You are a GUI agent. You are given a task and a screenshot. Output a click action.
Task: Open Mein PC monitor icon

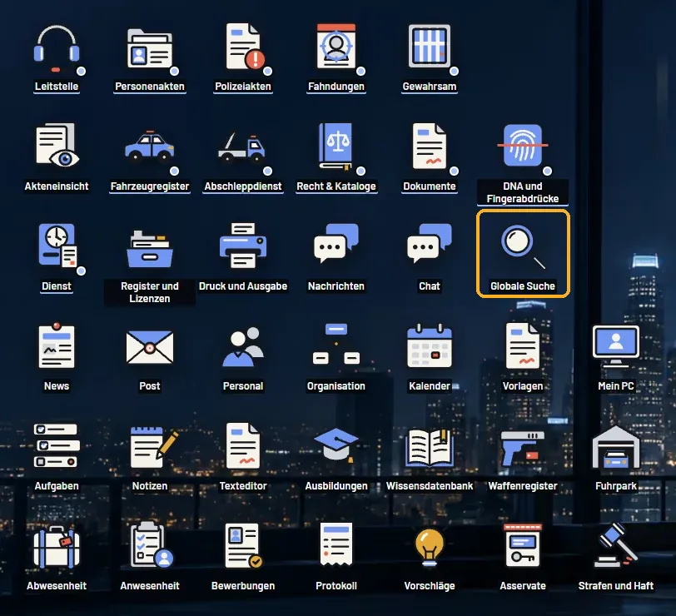coord(616,346)
